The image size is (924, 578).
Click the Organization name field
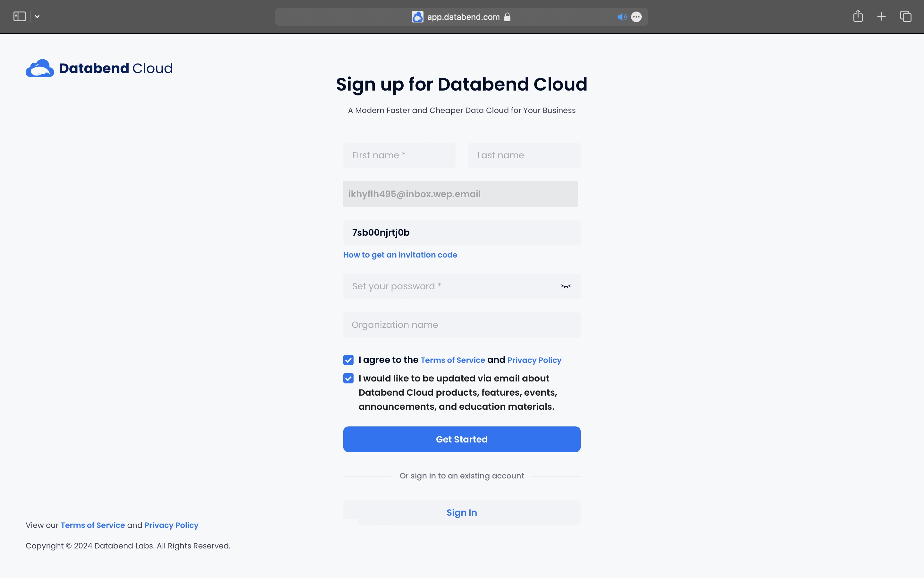pyautogui.click(x=462, y=325)
